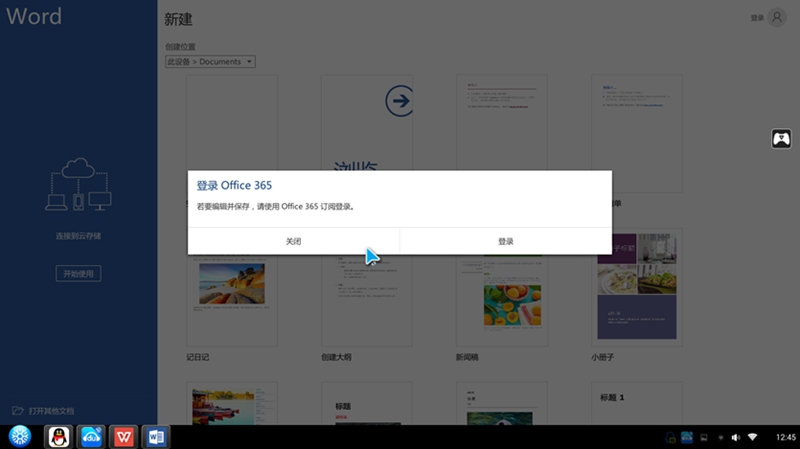
Task: Launch WPS Office from the taskbar
Action: pos(123,437)
